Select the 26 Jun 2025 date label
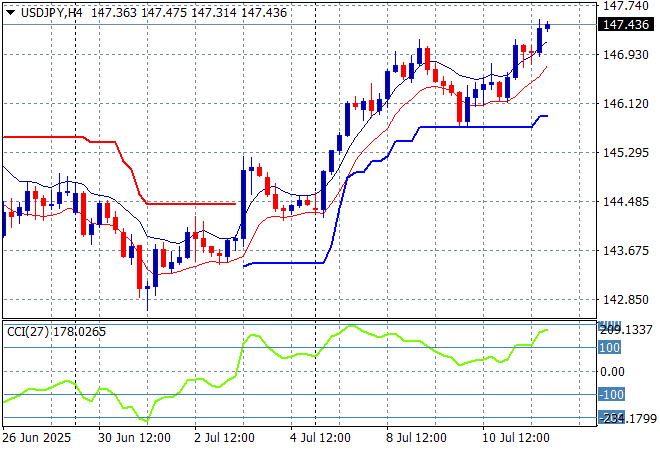 (35, 438)
